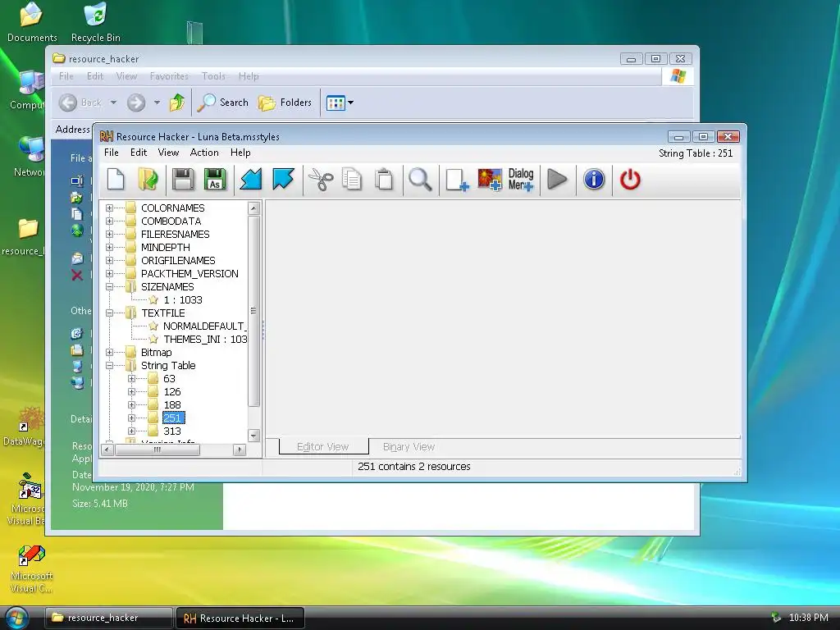The image size is (840, 630).
Task: Click the Dialog Menu toolbar icon
Action: tap(521, 180)
